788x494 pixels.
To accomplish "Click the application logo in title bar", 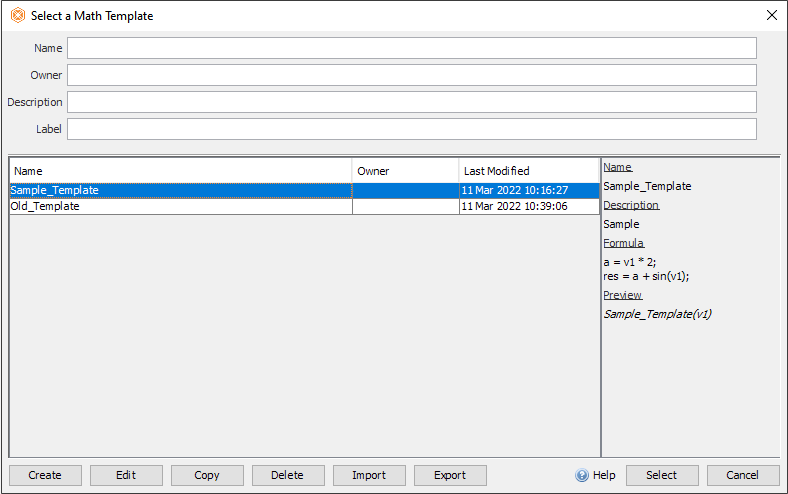I will 18,15.
